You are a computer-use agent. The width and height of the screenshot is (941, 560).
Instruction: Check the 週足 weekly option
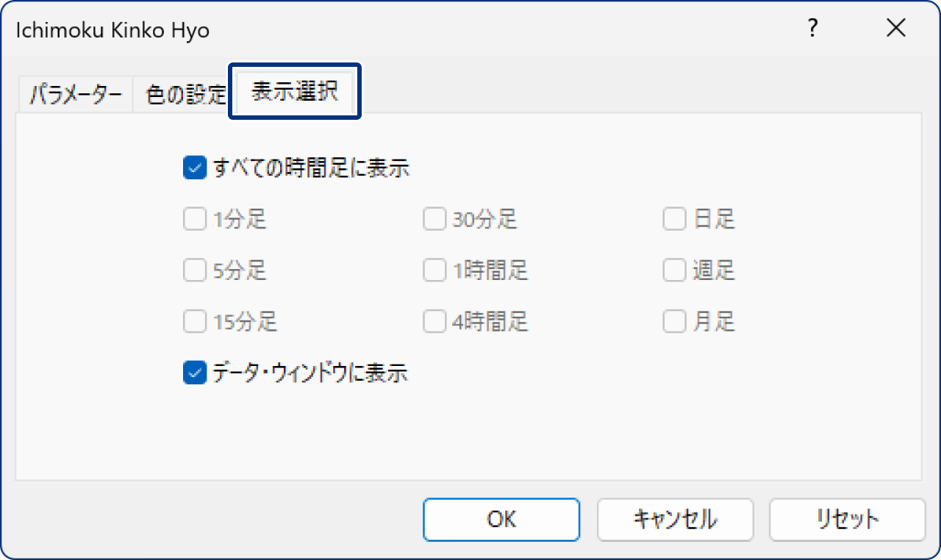(x=674, y=270)
